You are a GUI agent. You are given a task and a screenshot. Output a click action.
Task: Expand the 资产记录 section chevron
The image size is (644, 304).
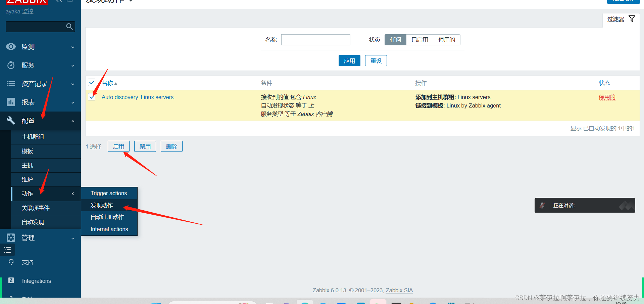click(73, 84)
